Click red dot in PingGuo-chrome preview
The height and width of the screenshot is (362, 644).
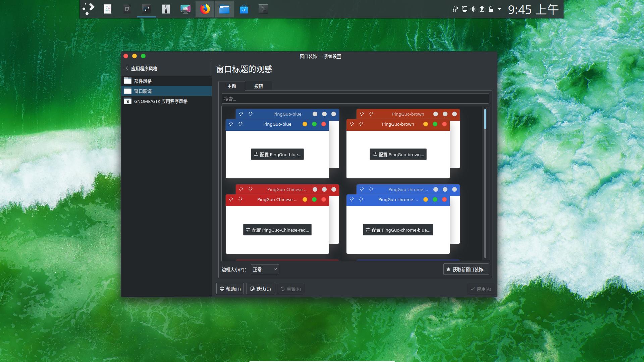pyautogui.click(x=444, y=199)
